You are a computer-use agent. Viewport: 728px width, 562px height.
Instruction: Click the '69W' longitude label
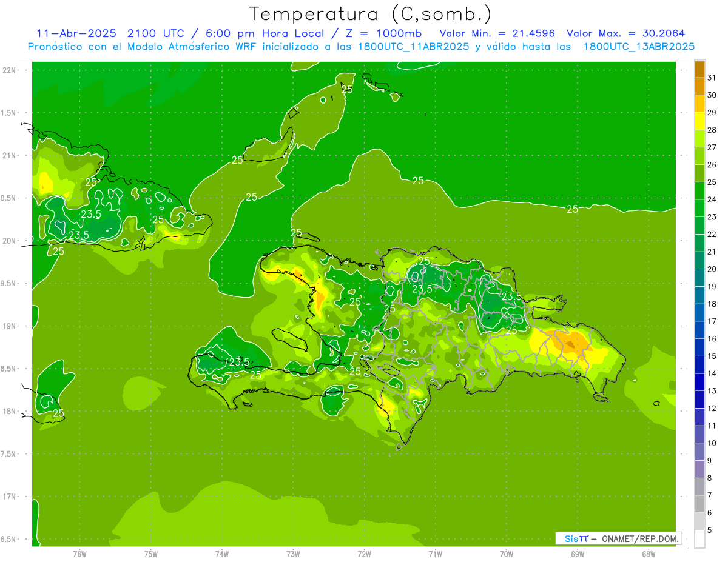[578, 554]
